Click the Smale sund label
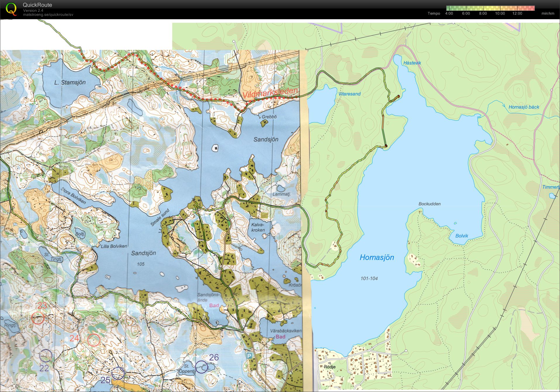Image resolution: width=560 pixels, height=392 pixels. pyautogui.click(x=160, y=217)
